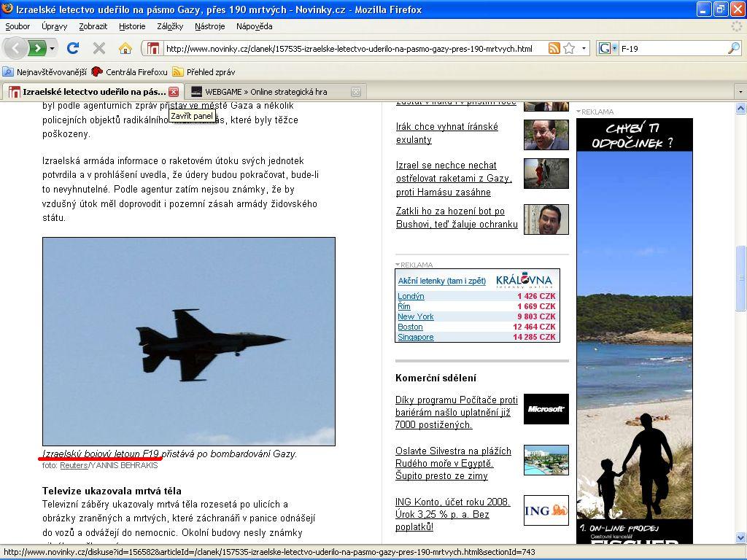Open the navigation history dropdown arrow

52,48
